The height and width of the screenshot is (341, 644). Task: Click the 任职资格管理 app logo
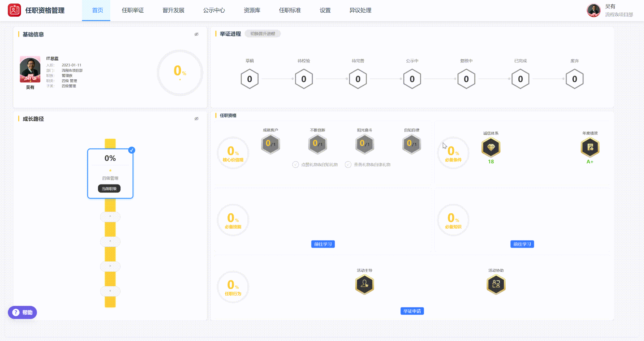pos(14,10)
